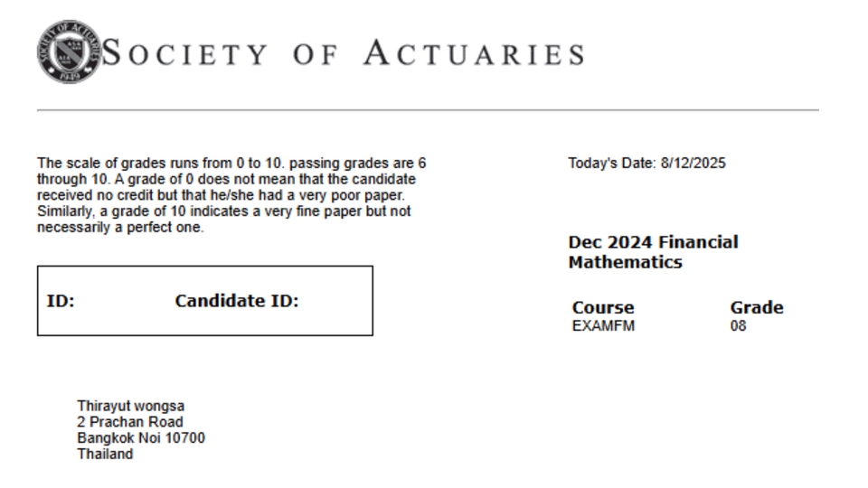
Task: Click the Candidate ID: label
Action: point(236,301)
